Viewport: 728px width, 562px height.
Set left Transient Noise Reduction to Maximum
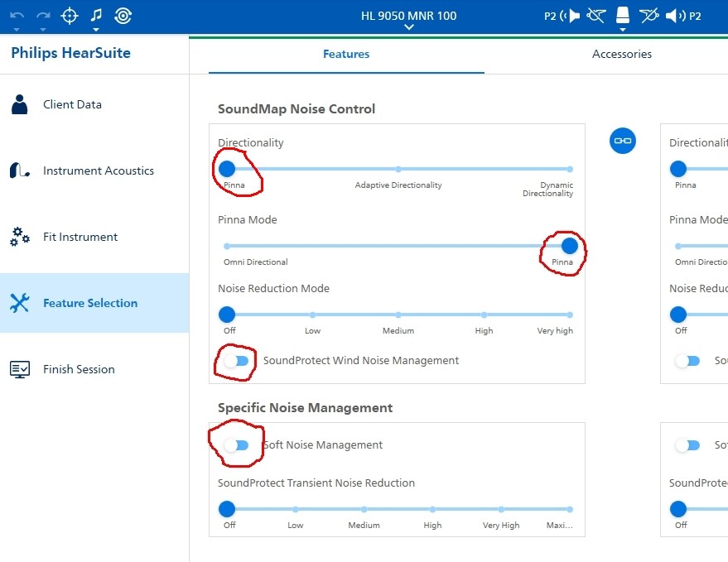coord(570,509)
